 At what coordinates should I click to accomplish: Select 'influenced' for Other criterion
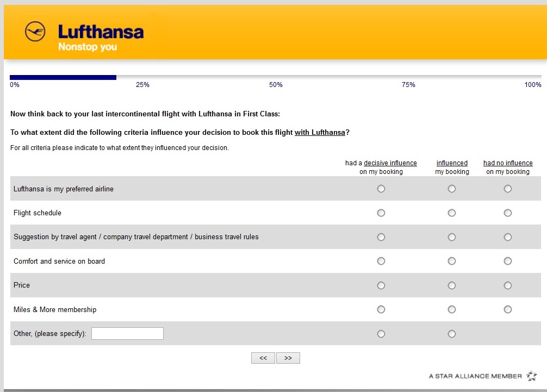452,334
